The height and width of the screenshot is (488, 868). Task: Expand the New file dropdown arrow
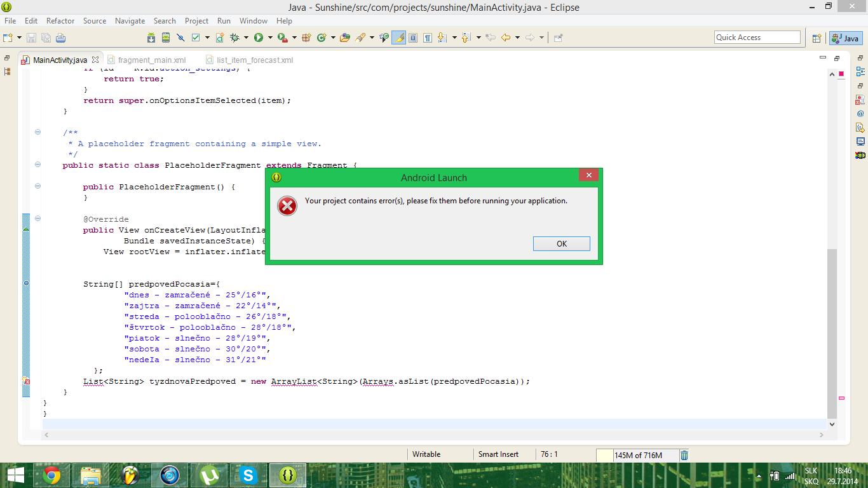pos(19,38)
